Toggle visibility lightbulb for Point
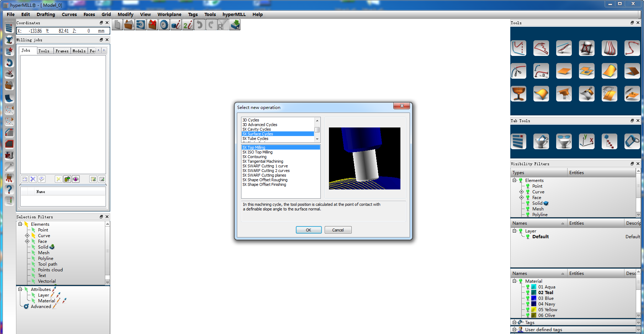This screenshot has width=644, height=334. pyautogui.click(x=528, y=186)
